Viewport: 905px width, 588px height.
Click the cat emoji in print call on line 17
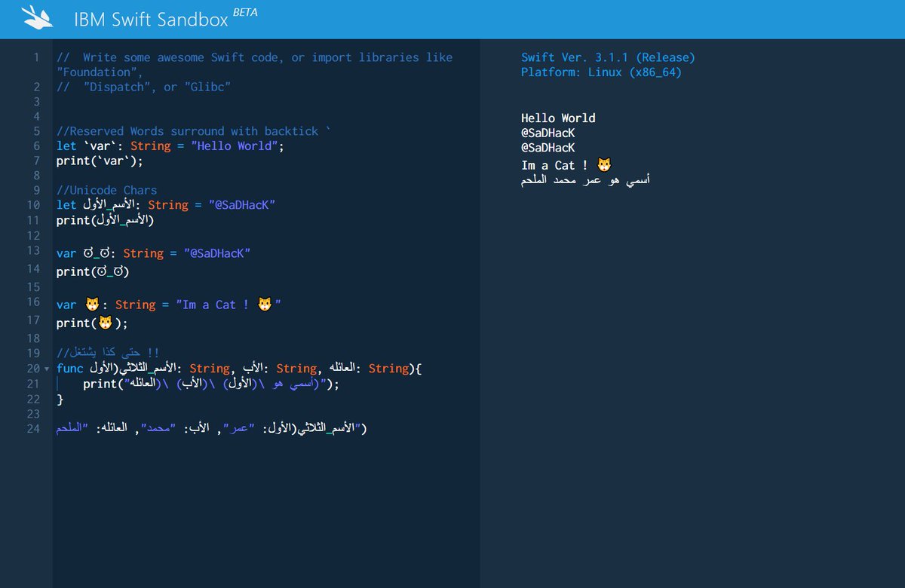click(x=106, y=323)
